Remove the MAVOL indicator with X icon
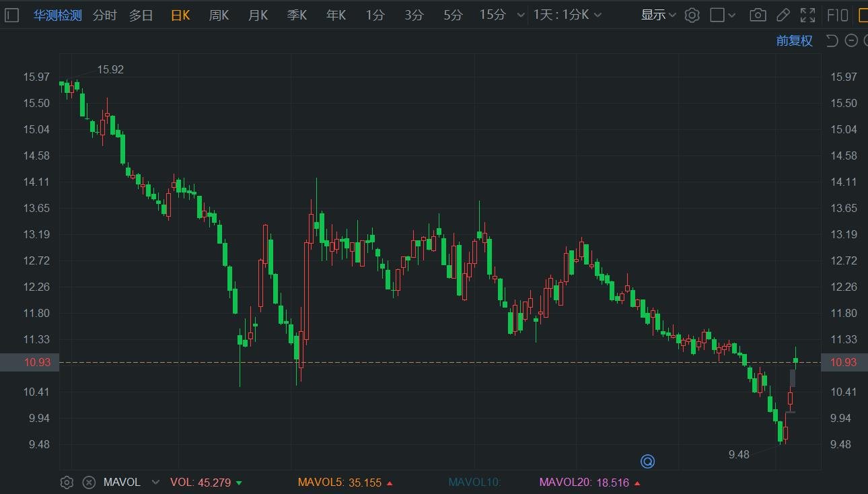The image size is (868, 494). (x=88, y=482)
